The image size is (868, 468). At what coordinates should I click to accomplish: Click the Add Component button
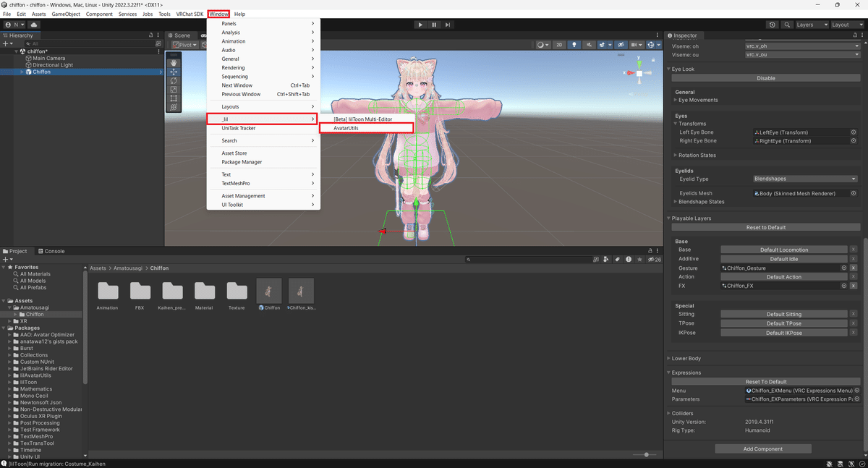point(763,448)
